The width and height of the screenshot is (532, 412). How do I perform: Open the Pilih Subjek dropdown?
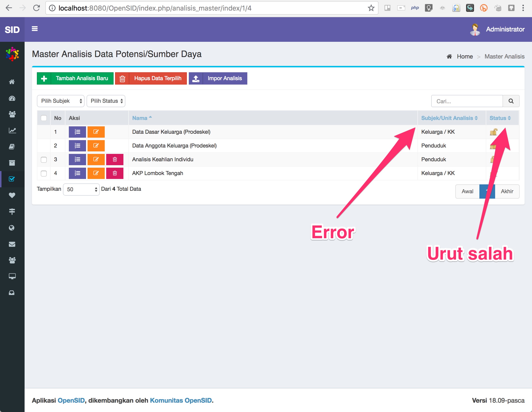(61, 101)
